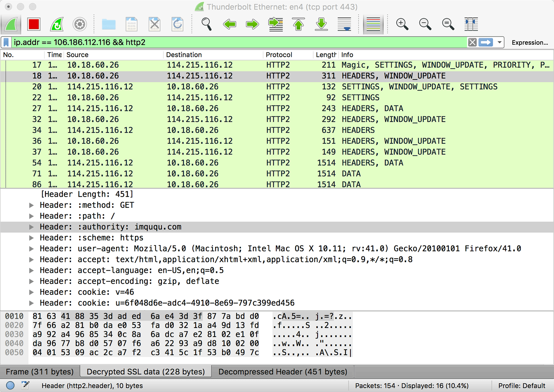Sort by the Length column header

[x=326, y=55]
